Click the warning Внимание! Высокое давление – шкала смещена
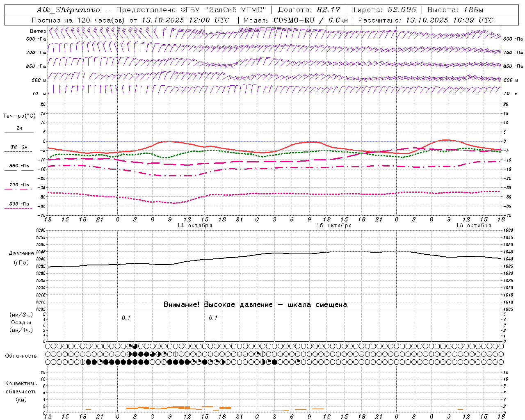Screen dimensions: 525x420 point(256,305)
